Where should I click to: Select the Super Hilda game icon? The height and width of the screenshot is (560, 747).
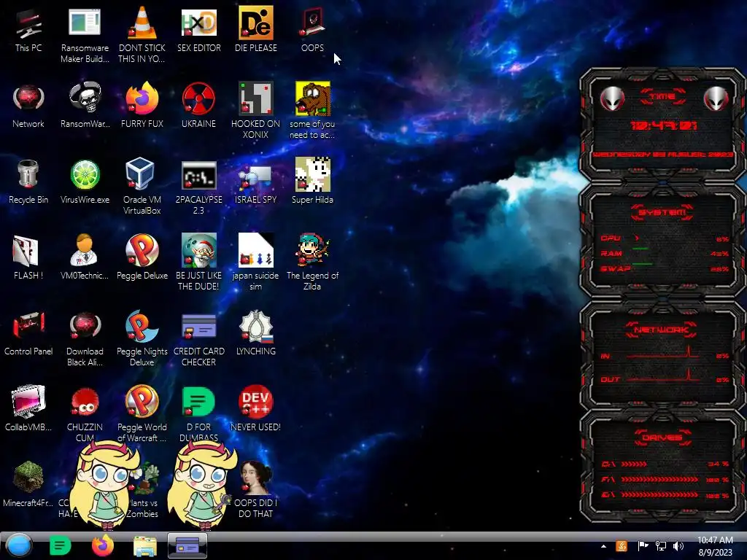click(312, 174)
